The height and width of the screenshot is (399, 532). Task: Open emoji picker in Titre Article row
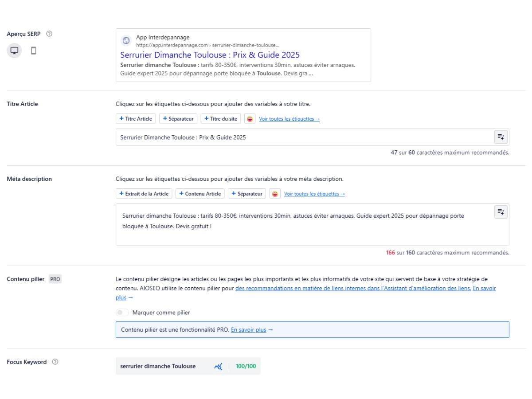[x=250, y=119]
